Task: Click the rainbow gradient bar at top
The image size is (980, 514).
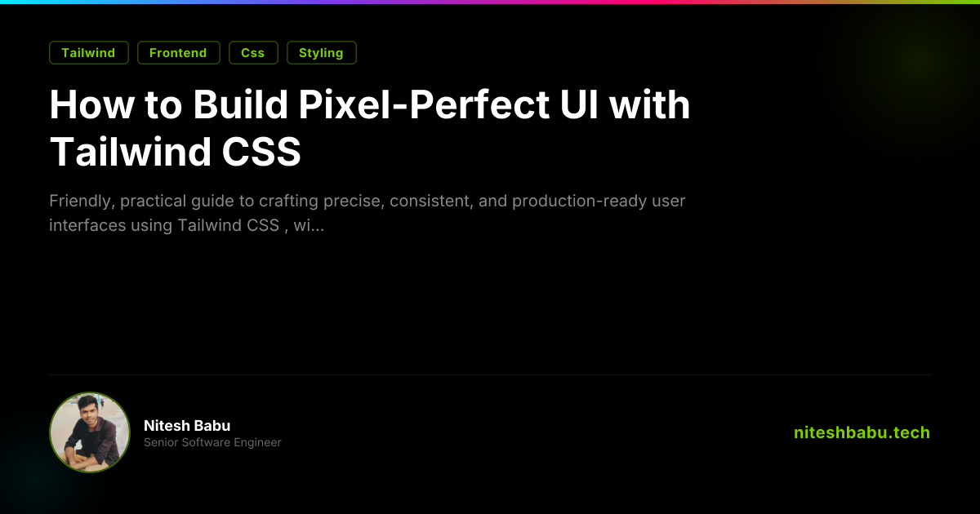Action: (490, 2)
